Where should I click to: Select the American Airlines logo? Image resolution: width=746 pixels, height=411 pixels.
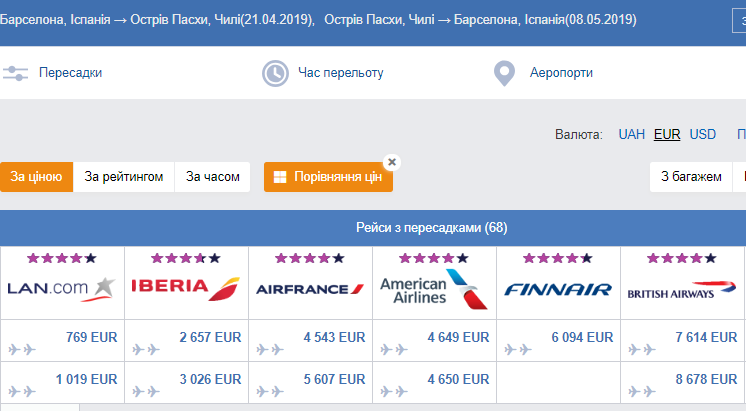click(x=434, y=289)
